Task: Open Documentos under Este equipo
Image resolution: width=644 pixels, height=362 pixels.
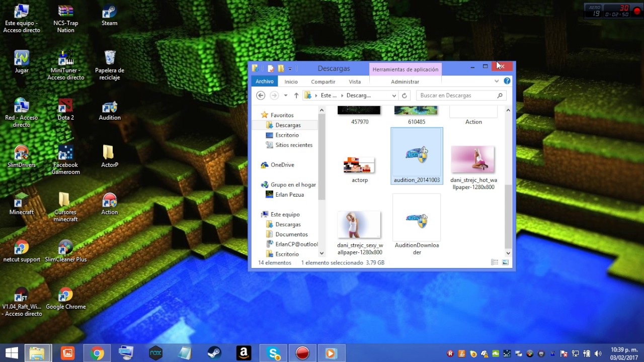Action: point(291,234)
